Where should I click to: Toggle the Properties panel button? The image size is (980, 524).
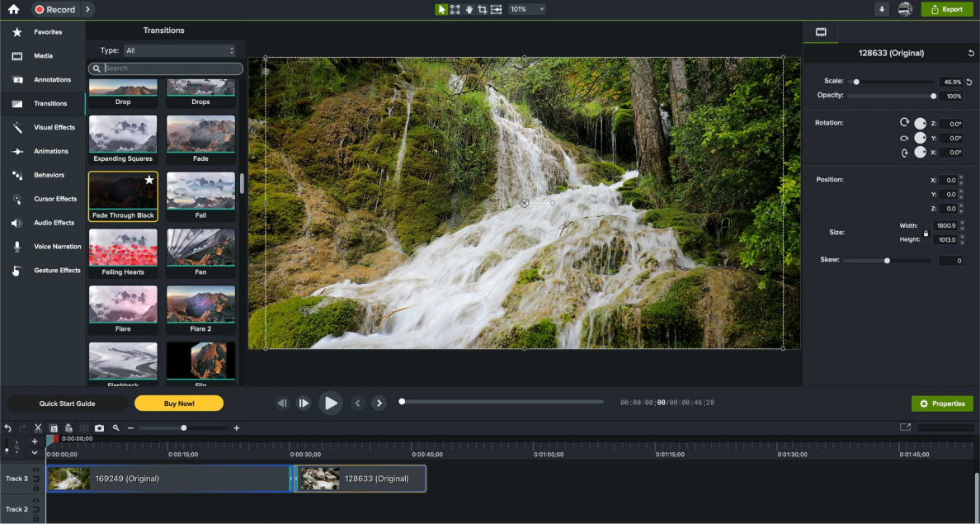942,404
